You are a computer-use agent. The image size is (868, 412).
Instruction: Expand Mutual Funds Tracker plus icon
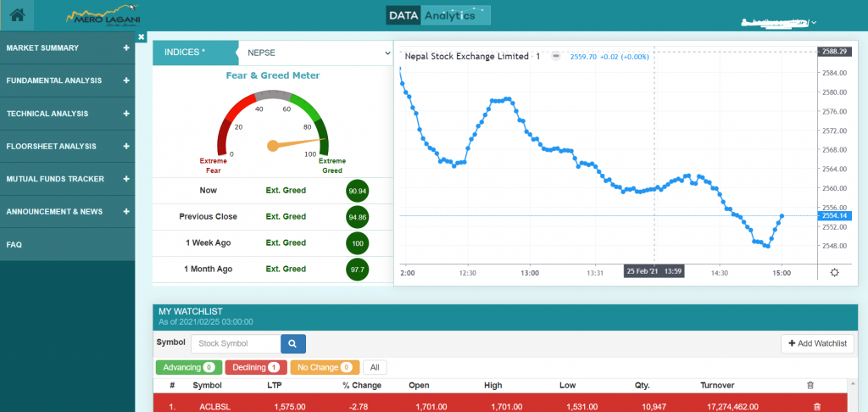[x=126, y=179]
